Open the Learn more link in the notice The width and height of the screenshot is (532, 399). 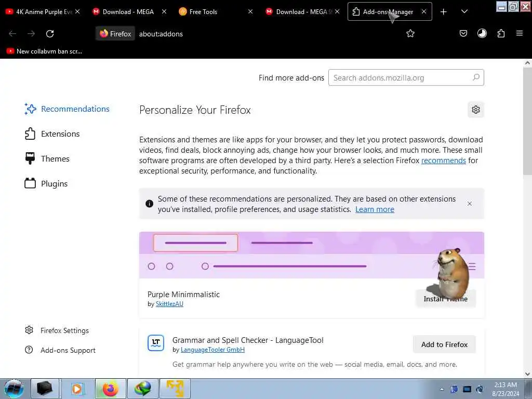pos(375,209)
